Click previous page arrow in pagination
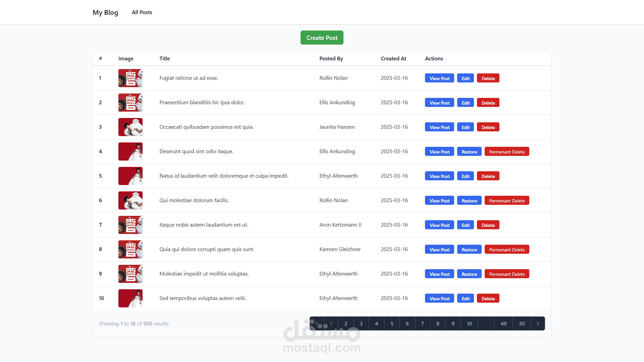Image resolution: width=644 pixels, height=362 pixels. pos(317,323)
